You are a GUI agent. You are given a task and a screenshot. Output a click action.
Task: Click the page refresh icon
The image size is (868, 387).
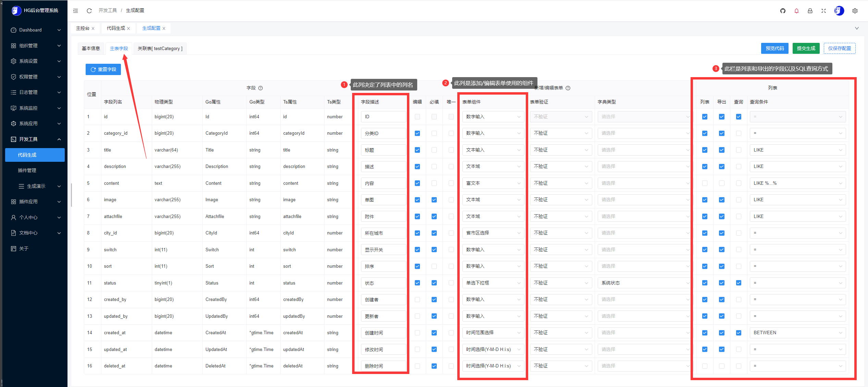[x=89, y=11]
